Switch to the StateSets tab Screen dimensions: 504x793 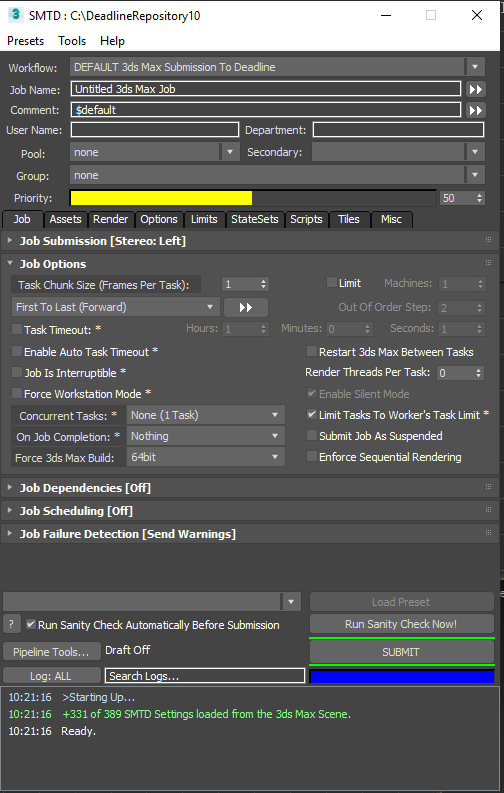click(255, 219)
